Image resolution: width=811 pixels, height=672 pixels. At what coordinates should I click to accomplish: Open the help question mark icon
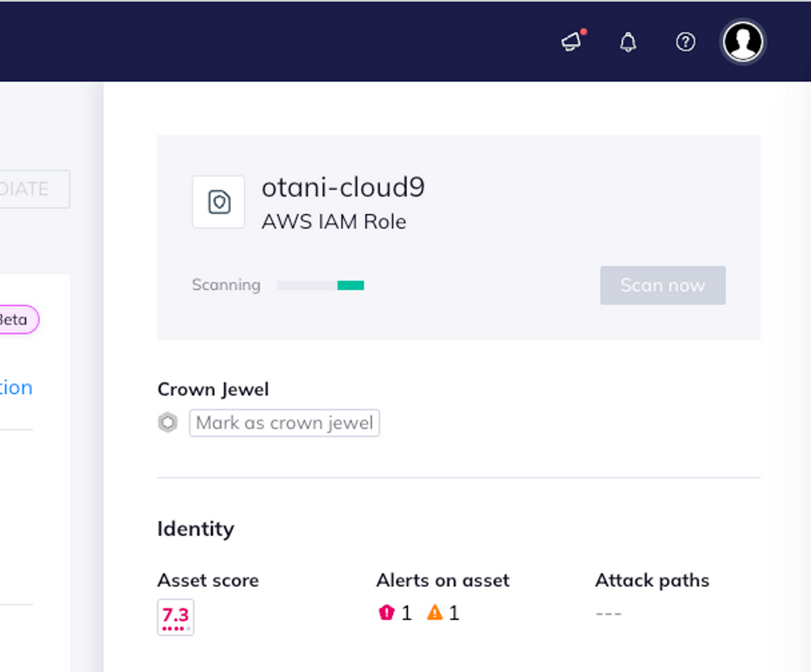(x=685, y=43)
